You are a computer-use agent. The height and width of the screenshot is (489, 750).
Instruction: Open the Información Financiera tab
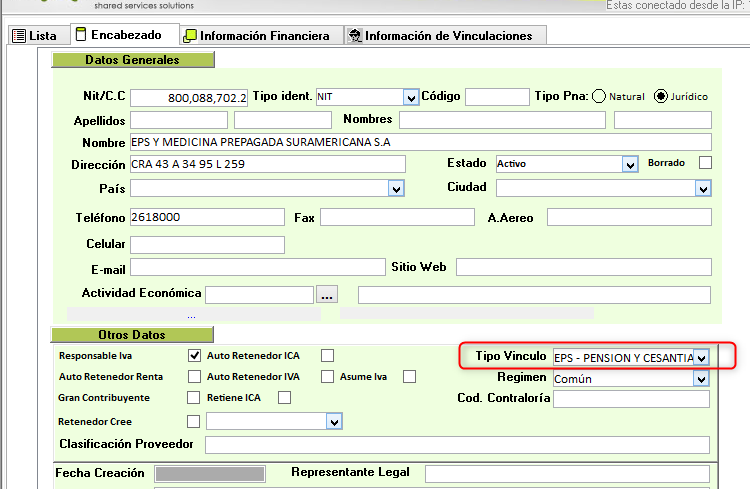[x=255, y=35]
